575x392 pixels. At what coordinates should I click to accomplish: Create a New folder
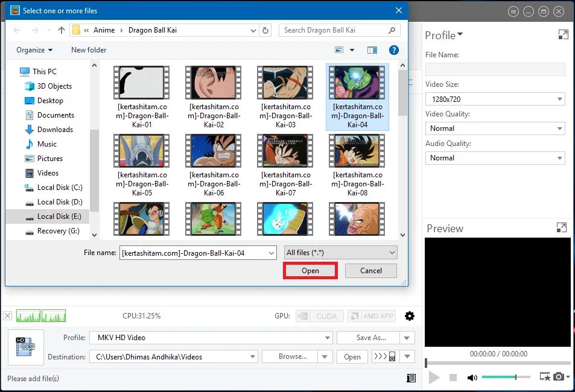89,50
